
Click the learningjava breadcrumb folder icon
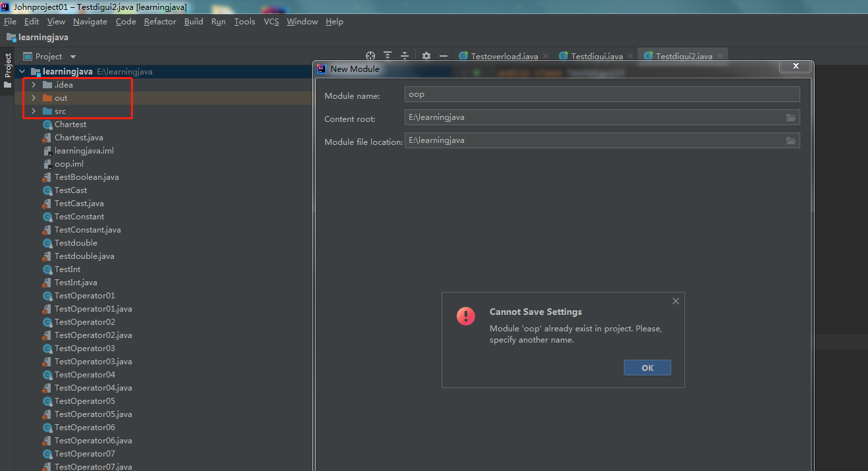click(11, 38)
